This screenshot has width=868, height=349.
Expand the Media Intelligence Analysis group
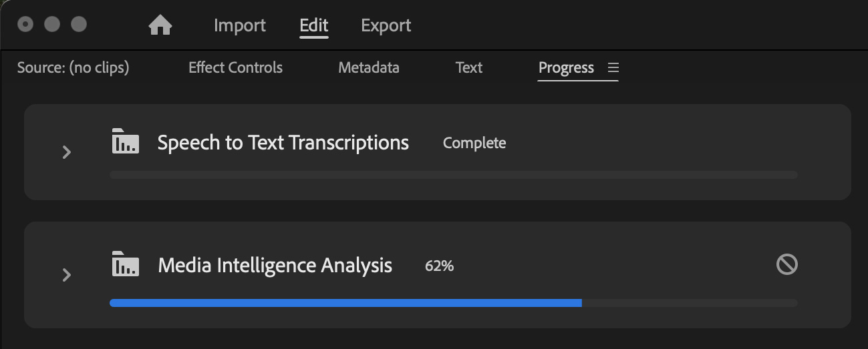tap(67, 275)
